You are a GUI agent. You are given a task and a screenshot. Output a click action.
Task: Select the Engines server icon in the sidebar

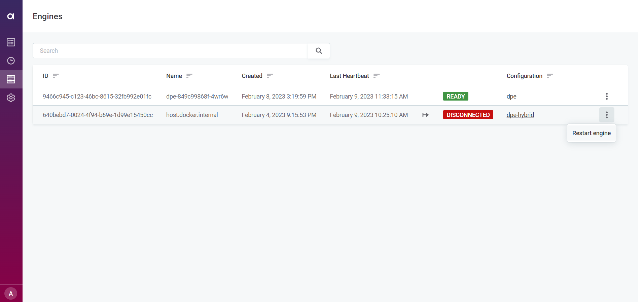click(11, 79)
